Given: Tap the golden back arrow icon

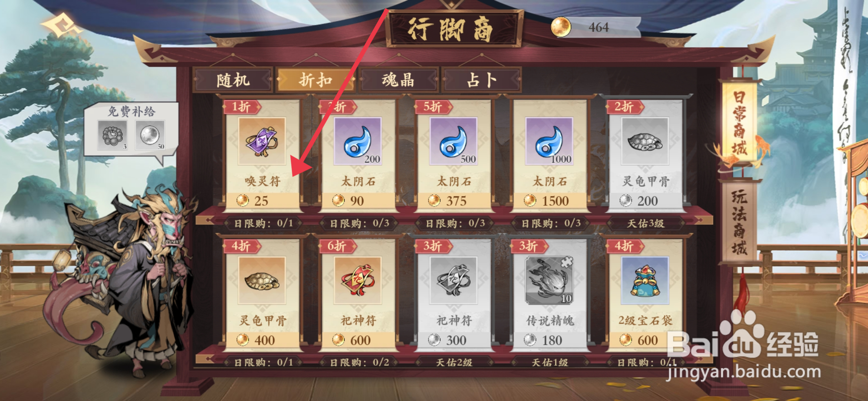Looking at the screenshot, I should pos(61,25).
